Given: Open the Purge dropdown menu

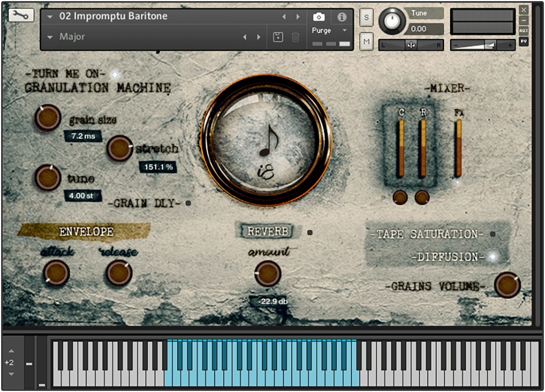Looking at the screenshot, I should pyautogui.click(x=344, y=31).
